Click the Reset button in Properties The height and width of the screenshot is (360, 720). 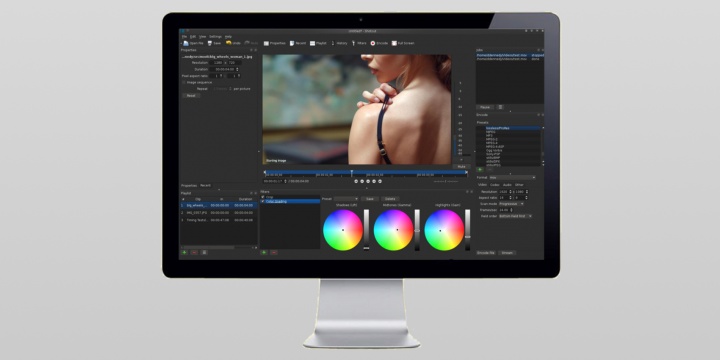(x=191, y=96)
